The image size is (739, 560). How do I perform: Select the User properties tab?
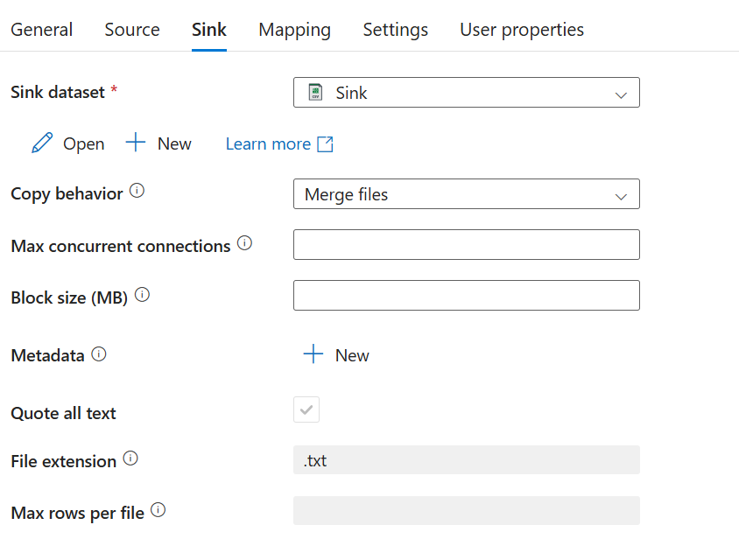point(521,30)
